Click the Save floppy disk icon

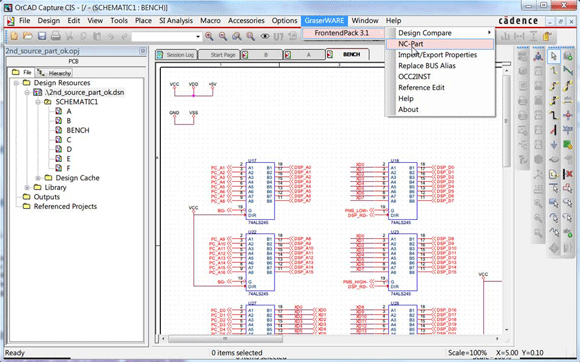(x=42, y=36)
